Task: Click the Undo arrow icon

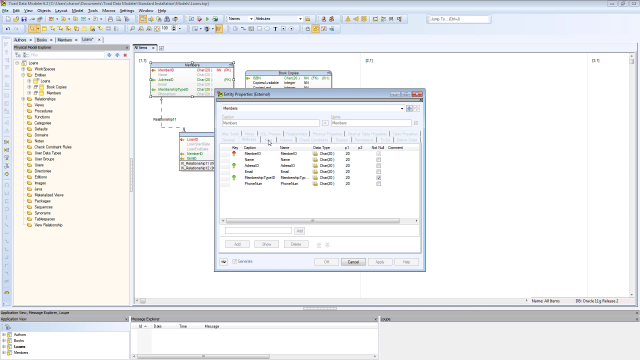Action: (x=8, y=29)
